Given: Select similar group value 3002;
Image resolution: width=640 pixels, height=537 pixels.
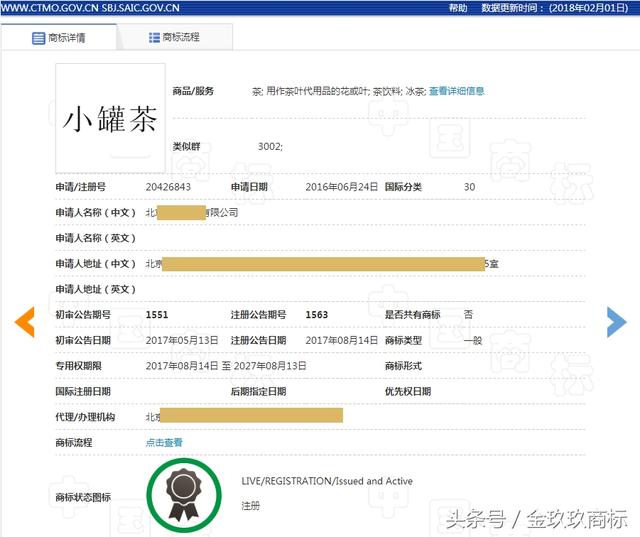Looking at the screenshot, I should pyautogui.click(x=270, y=146).
